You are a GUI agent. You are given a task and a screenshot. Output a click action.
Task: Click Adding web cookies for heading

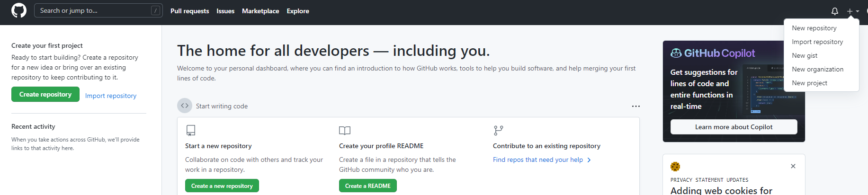pos(721,190)
